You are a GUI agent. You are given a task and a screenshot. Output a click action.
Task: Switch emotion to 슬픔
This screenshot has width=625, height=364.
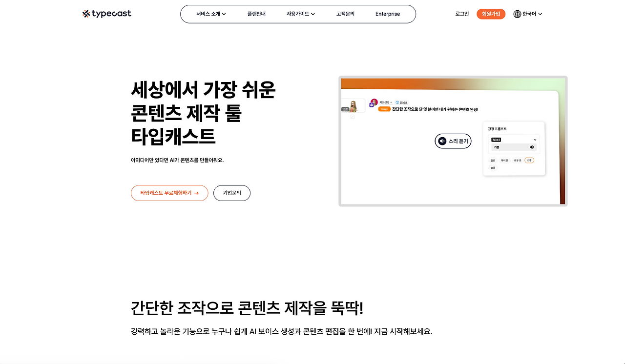coord(493,168)
